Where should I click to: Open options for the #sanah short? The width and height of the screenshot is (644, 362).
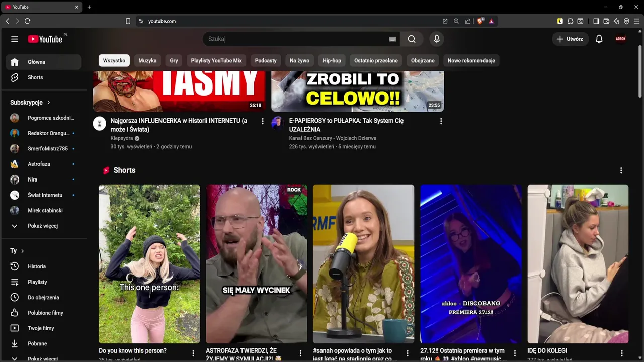tap(408, 353)
